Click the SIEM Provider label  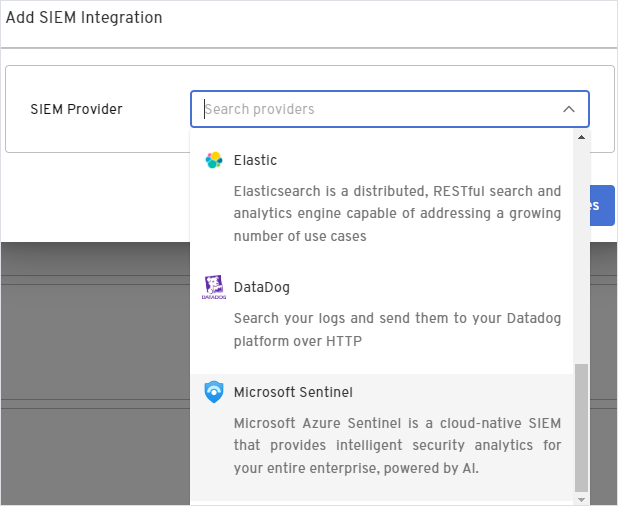tap(76, 109)
